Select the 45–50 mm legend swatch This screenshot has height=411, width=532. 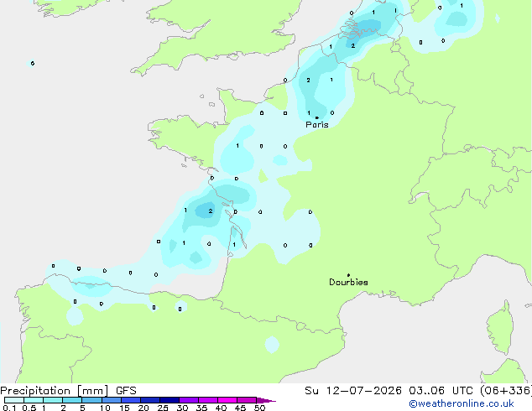point(247,400)
